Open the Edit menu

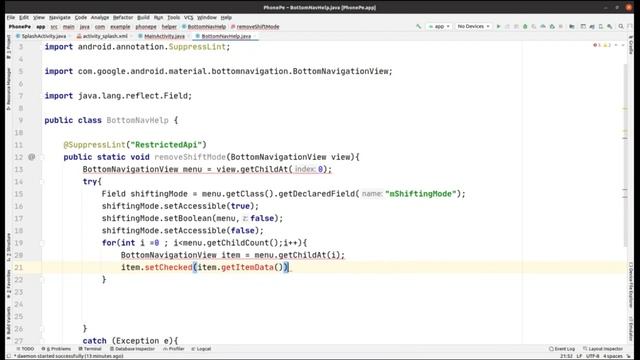click(24, 18)
